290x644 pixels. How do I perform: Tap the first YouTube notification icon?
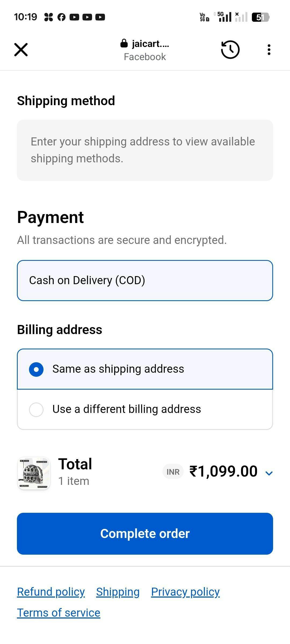(74, 17)
